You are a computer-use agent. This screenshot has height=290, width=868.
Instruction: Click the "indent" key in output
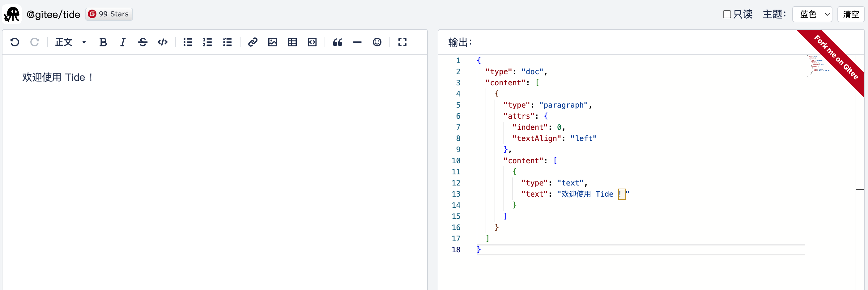point(530,127)
